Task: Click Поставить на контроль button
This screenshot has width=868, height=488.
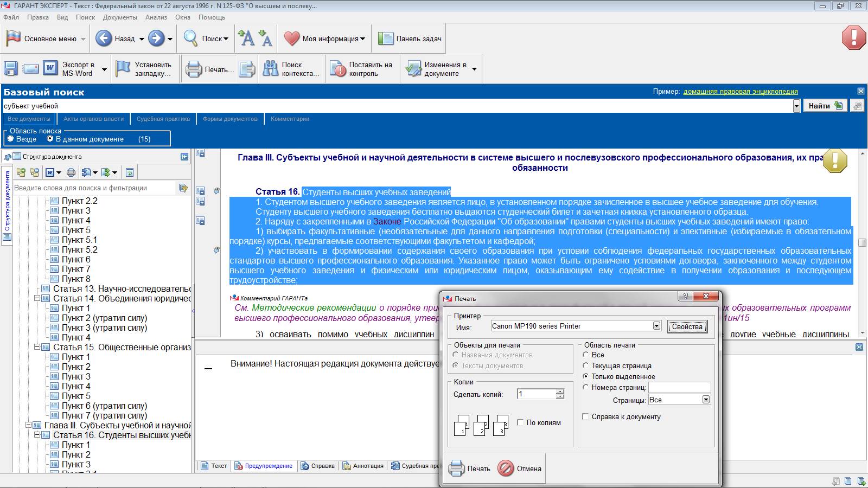Action: coord(362,69)
